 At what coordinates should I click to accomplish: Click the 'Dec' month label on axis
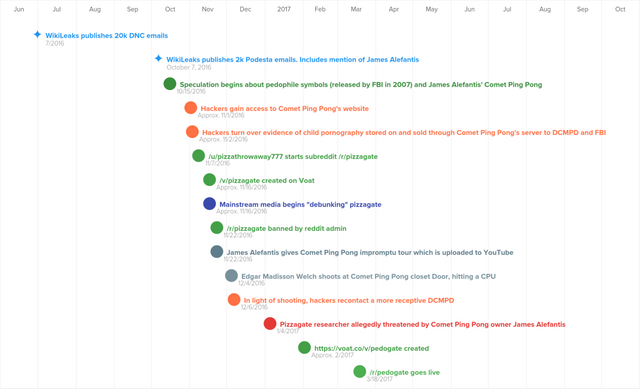[245, 9]
